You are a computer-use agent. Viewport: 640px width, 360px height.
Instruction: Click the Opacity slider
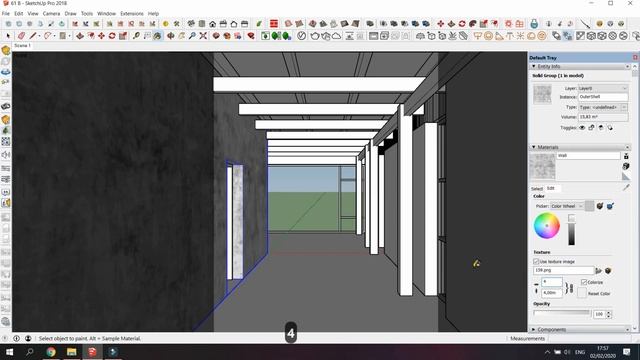coord(562,313)
